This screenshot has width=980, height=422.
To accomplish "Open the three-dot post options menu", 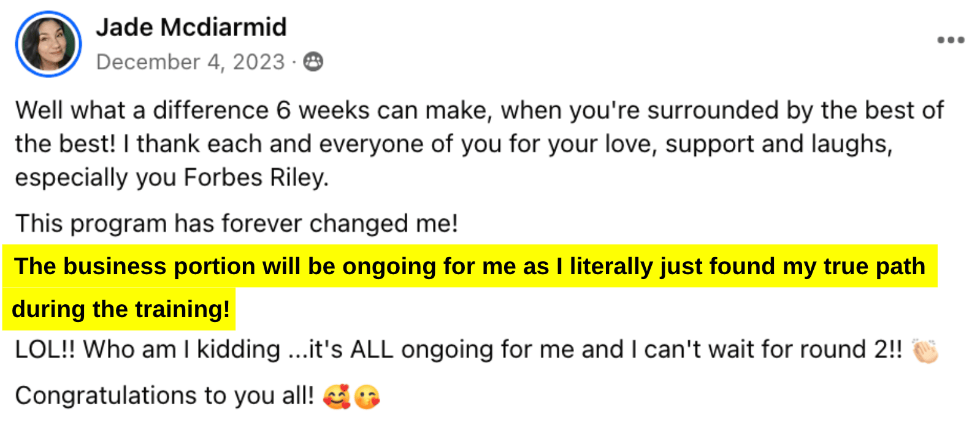I will (951, 40).
